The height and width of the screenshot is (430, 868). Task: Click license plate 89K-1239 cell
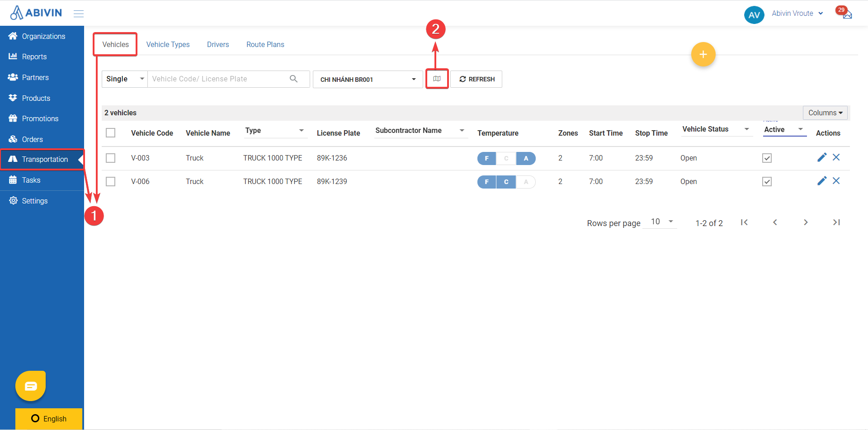coord(332,181)
